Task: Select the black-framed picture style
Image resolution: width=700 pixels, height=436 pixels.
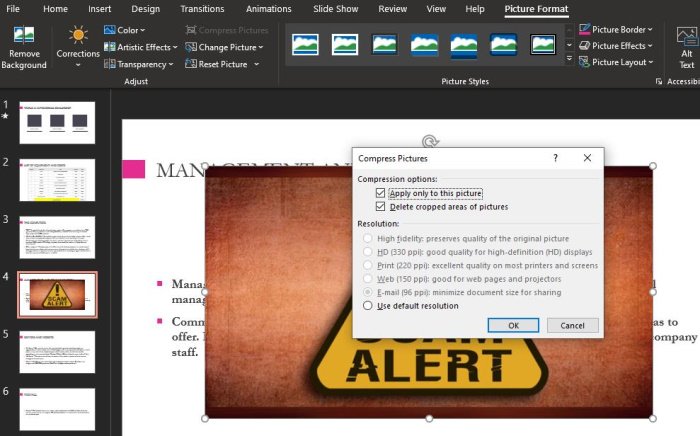Action: [543, 45]
